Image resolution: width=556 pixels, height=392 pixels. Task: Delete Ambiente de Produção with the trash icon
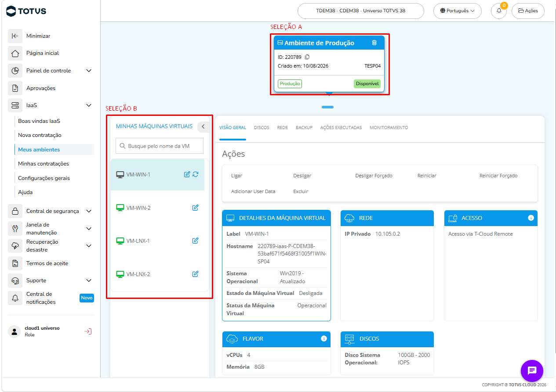374,43
